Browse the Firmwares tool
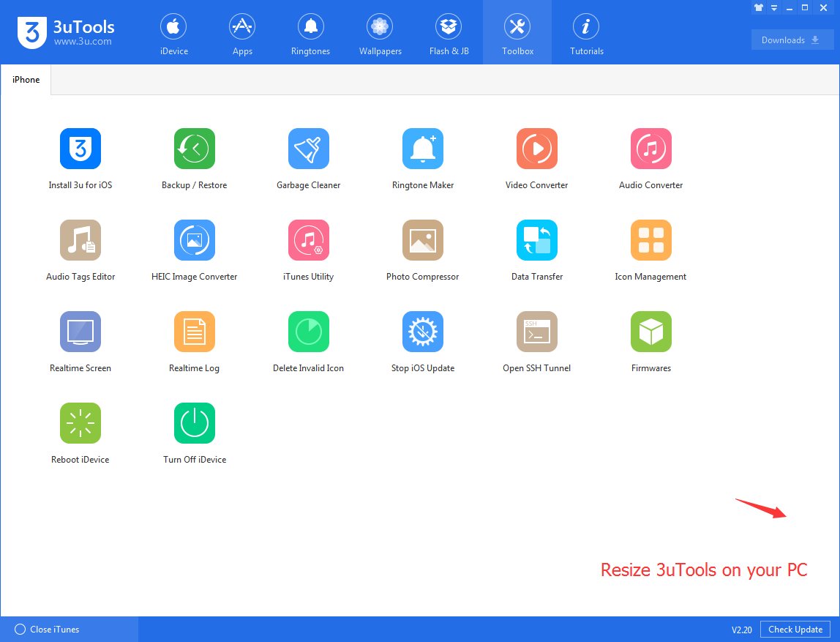840x642 pixels. click(x=651, y=332)
